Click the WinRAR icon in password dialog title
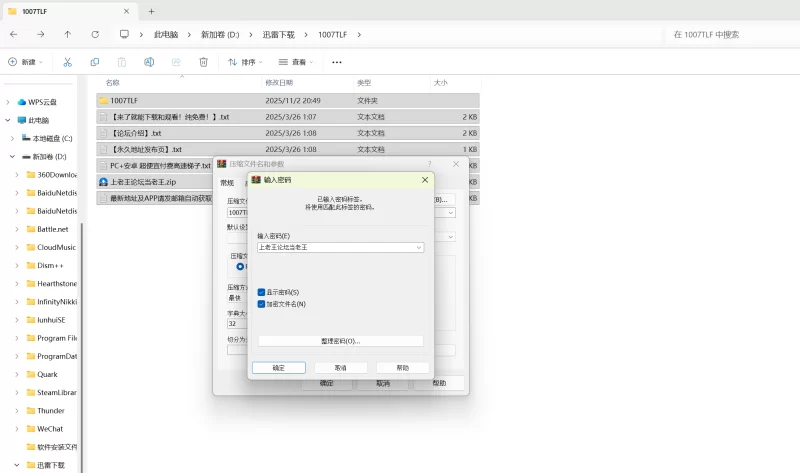The image size is (800, 473). (x=256, y=180)
